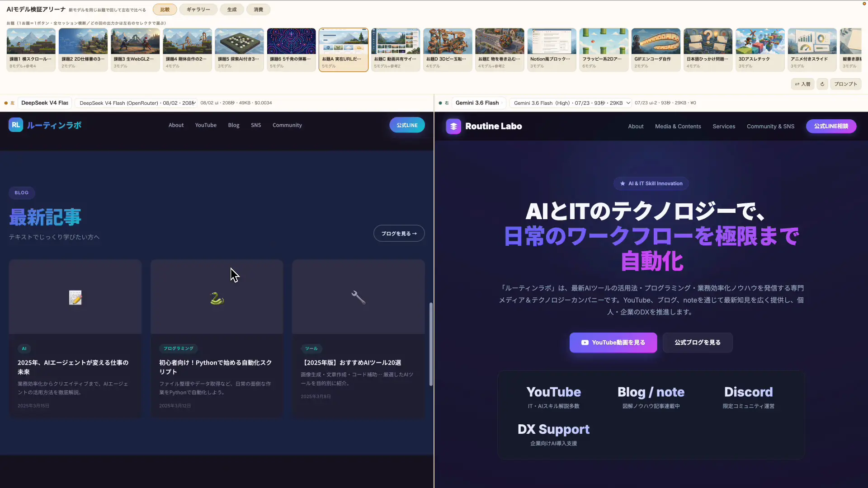Click Community & SNS in Routine Labo navigation
Viewport: 868px width, 488px height.
(770, 127)
